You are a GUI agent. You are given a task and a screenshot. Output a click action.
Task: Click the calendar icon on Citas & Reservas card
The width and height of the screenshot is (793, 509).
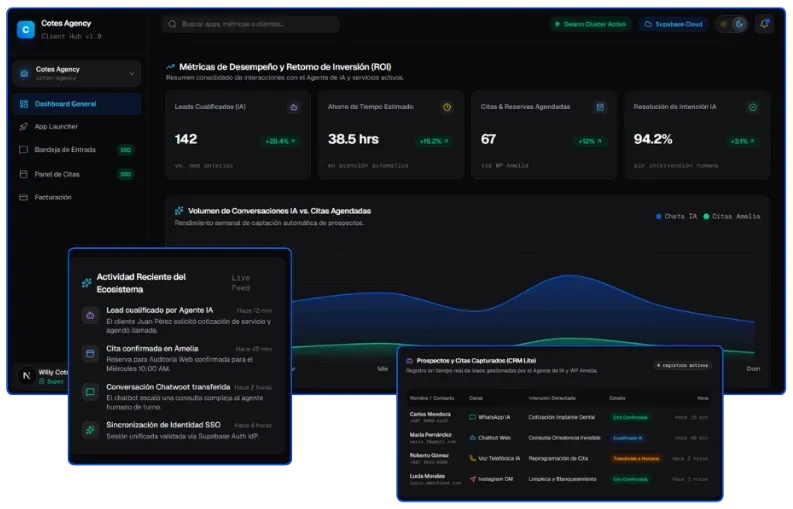pos(600,107)
